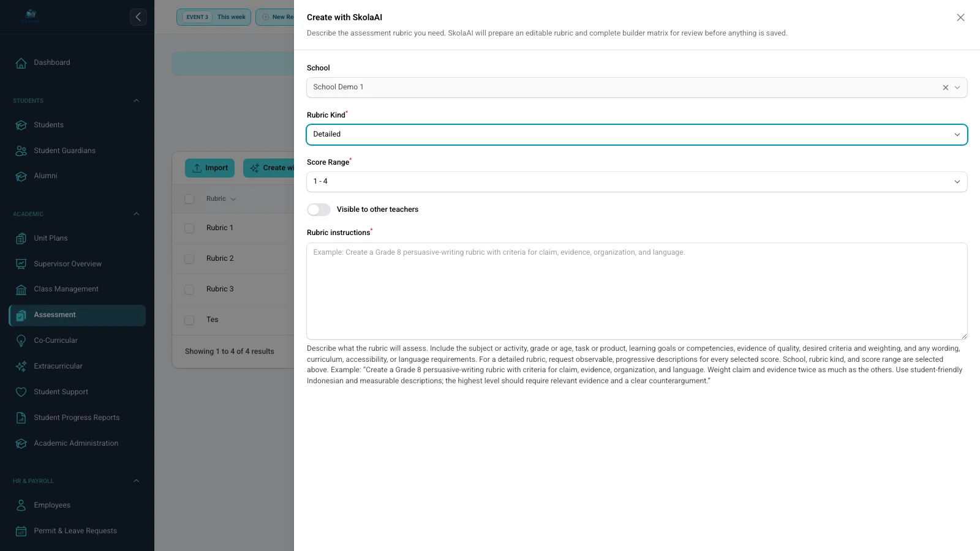Screen dimensions: 980x551
Task: Click the Tes row name
Action: (213, 320)
